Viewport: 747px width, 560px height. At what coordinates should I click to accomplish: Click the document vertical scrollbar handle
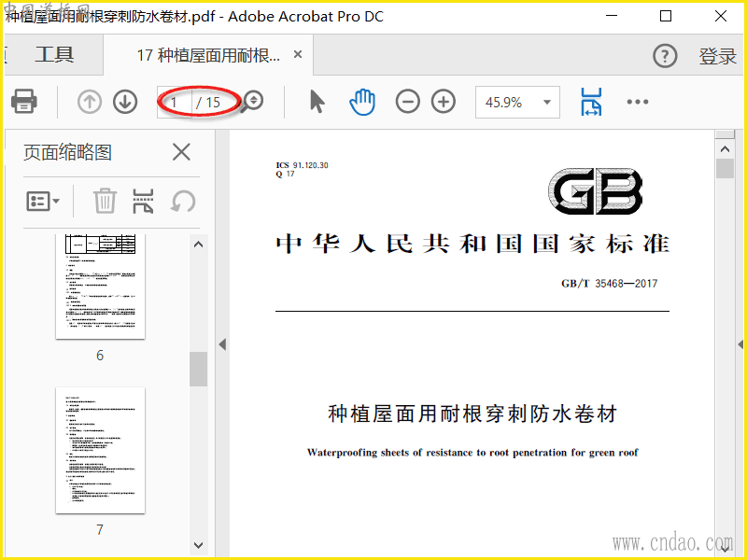[726, 169]
